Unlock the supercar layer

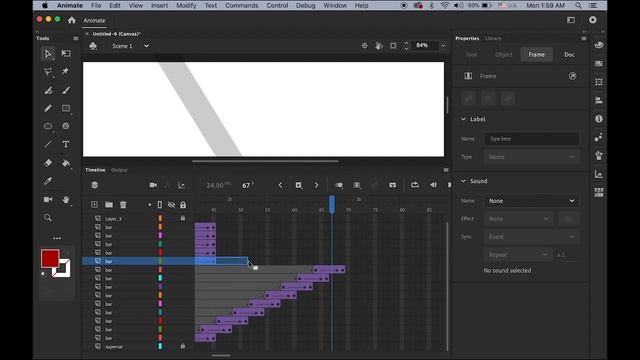[x=183, y=346]
